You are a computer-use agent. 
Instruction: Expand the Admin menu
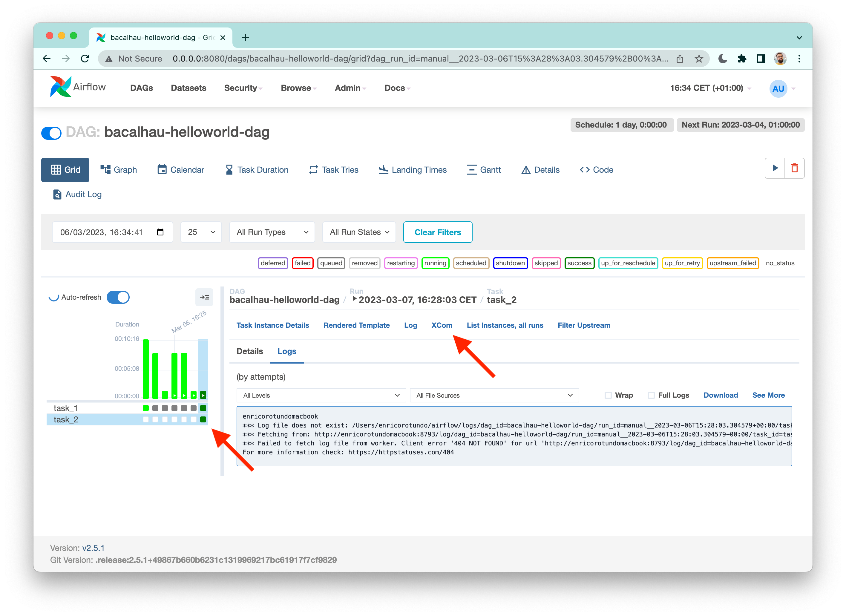[x=350, y=88]
